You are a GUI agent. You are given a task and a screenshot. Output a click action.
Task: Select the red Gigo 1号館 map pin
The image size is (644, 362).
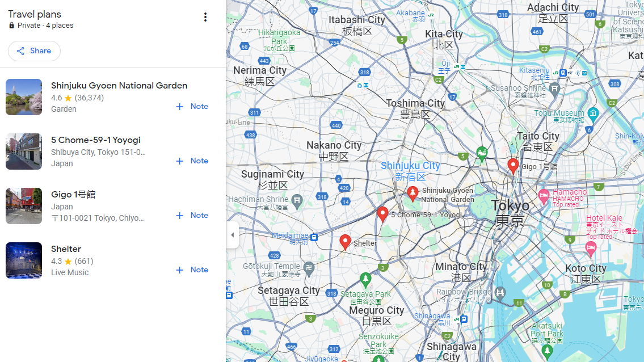tap(513, 166)
